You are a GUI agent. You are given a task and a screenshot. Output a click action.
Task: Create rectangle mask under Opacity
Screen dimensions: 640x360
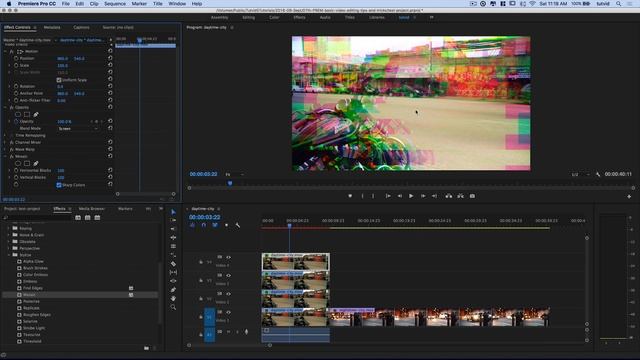(x=27, y=114)
